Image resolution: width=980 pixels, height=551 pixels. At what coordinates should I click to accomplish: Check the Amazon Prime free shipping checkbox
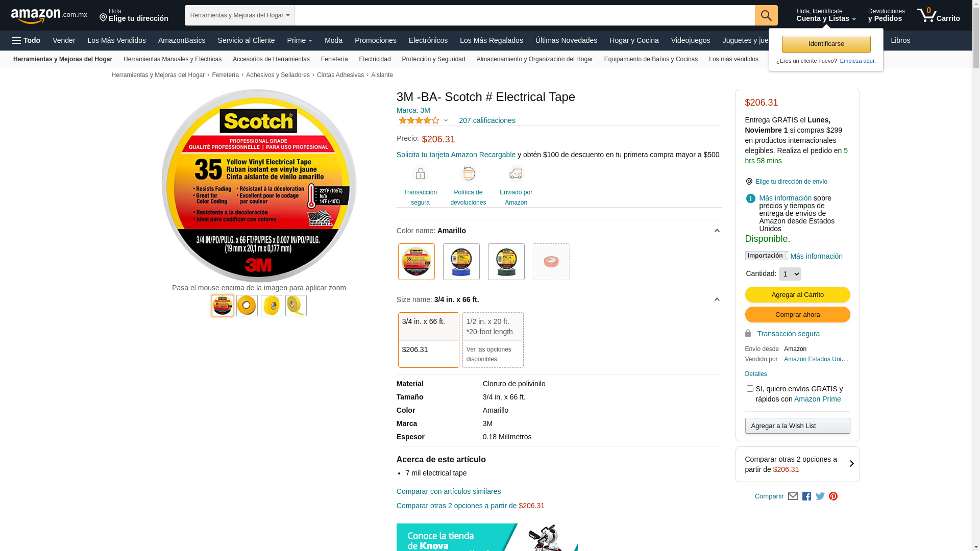[x=750, y=389]
